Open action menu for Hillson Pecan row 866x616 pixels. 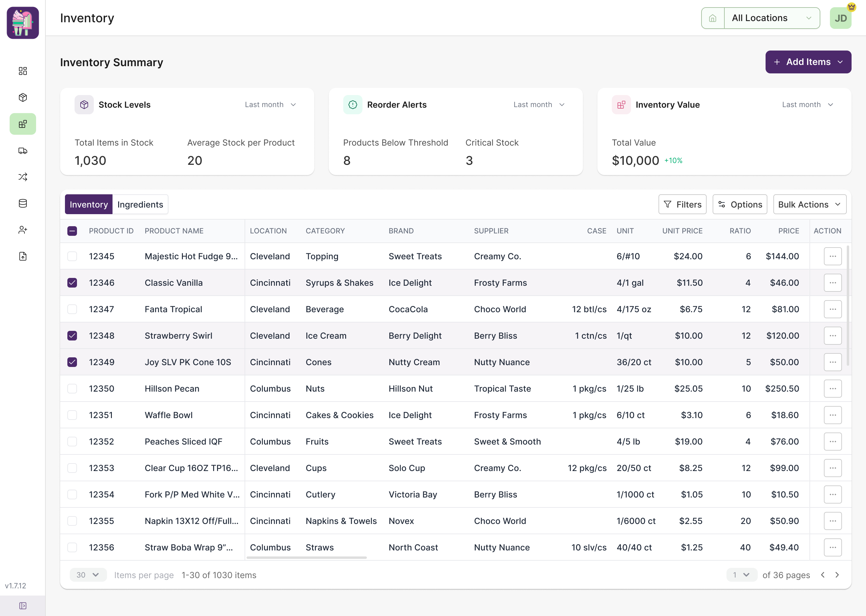click(x=833, y=389)
